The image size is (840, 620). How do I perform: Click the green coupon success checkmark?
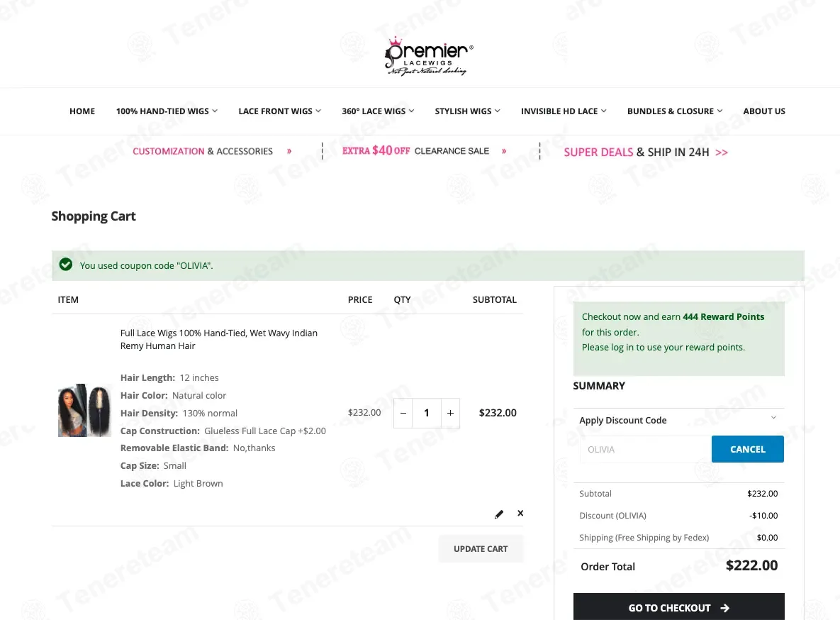point(66,265)
